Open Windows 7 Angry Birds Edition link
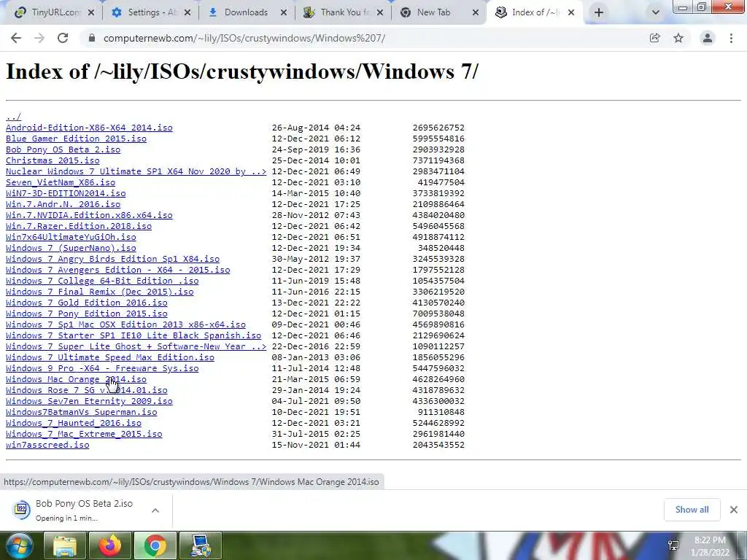This screenshot has width=747, height=560. point(112,259)
